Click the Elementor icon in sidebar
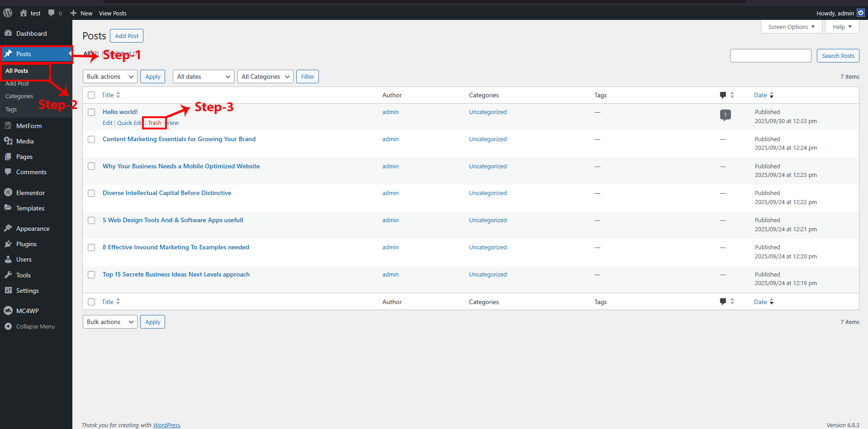 click(x=8, y=192)
